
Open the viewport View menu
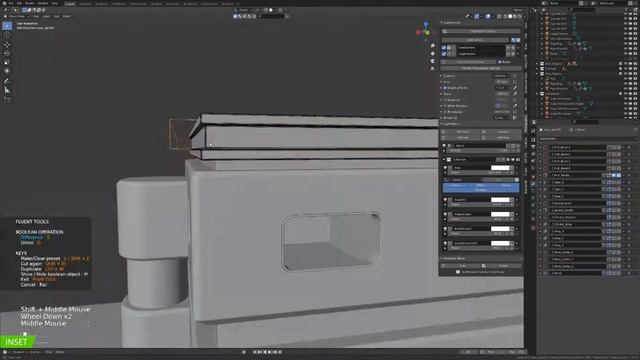(36, 16)
